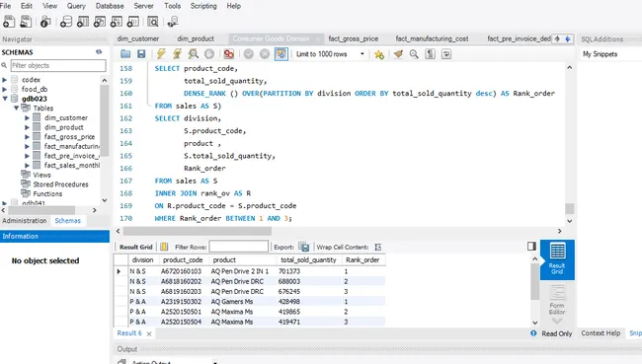Screen dimensions: 642x364
Task: Create a new schema icon
Action: coord(66,22)
